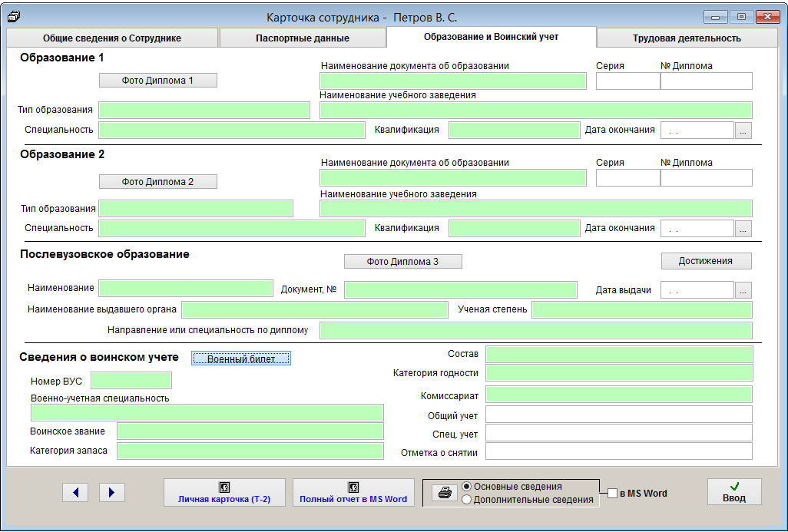Click the Отметка о снятии field
The image size is (788, 532).
pos(619,451)
